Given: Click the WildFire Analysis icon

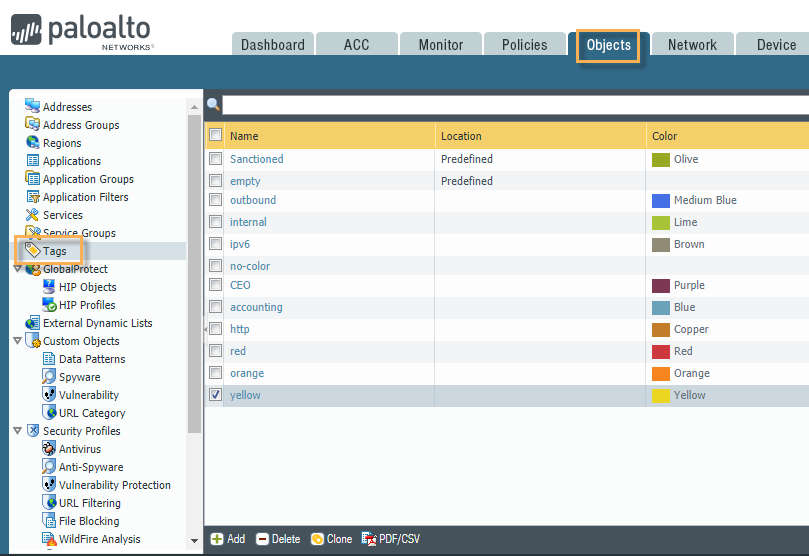Looking at the screenshot, I should pos(49,538).
